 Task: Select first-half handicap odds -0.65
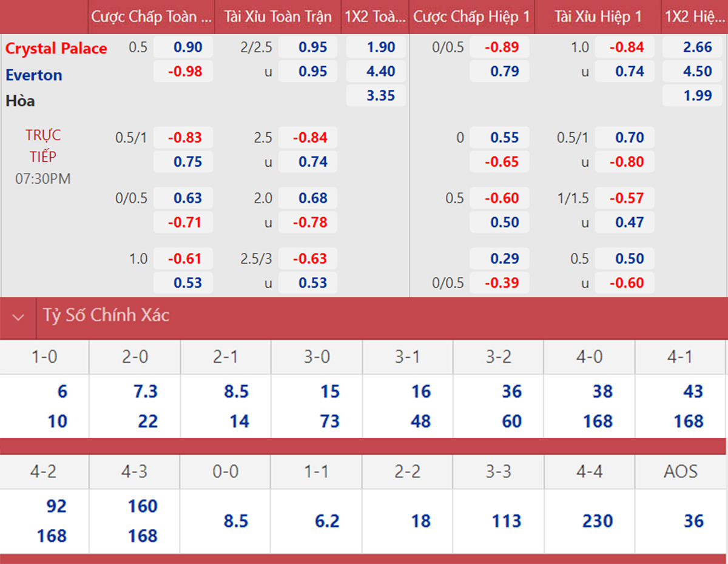click(500, 162)
